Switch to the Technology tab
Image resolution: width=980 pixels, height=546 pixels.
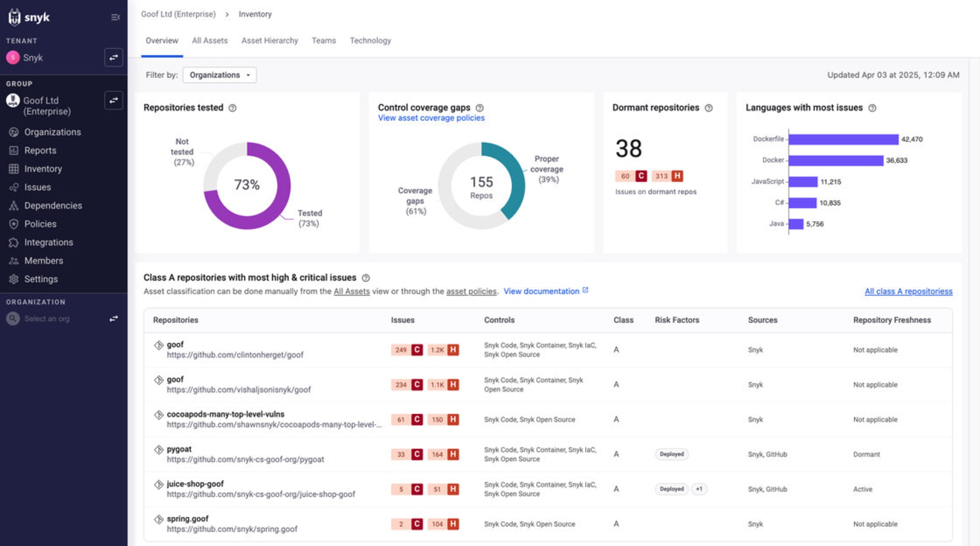[x=370, y=41]
